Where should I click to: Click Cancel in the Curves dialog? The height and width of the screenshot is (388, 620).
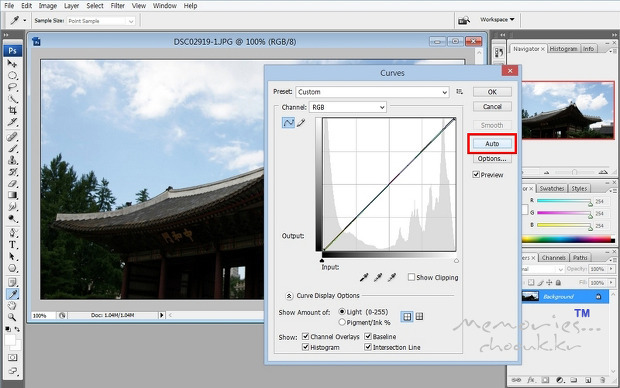(x=492, y=106)
